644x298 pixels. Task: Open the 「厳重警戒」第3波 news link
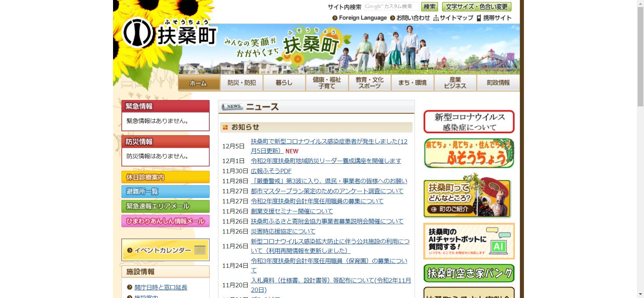click(329, 181)
